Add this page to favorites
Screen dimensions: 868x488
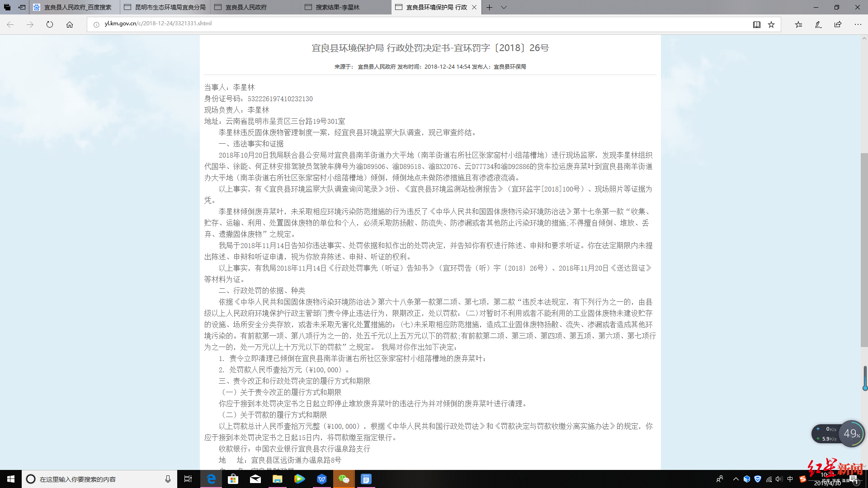pyautogui.click(x=771, y=24)
